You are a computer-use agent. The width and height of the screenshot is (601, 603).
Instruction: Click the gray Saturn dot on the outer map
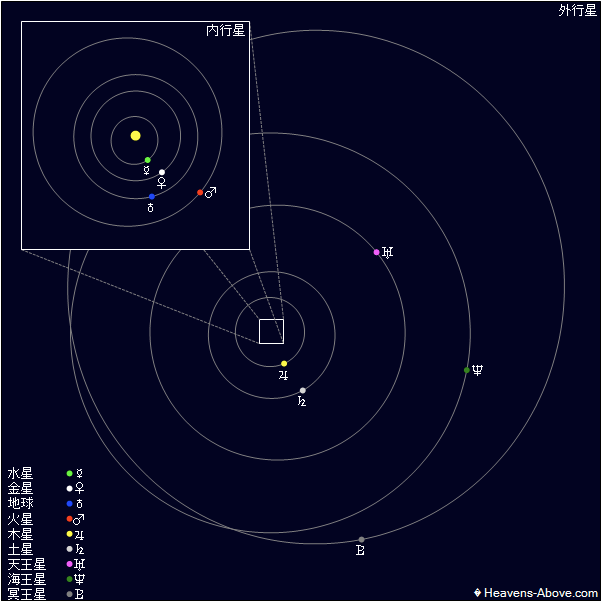tap(303, 390)
